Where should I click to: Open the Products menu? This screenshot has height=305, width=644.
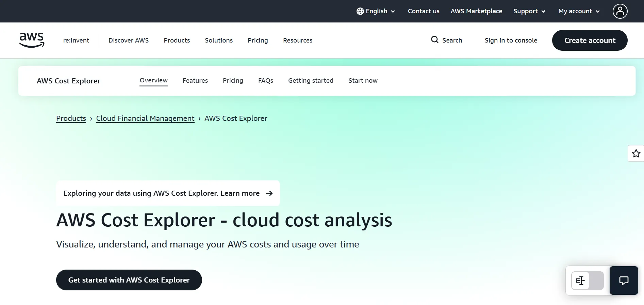pyautogui.click(x=177, y=40)
